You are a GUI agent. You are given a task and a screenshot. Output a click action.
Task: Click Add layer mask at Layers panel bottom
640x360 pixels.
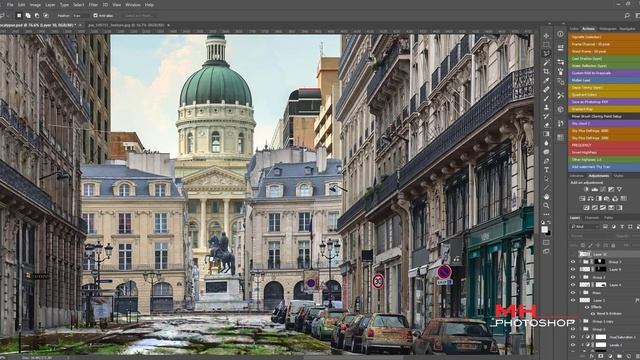click(x=601, y=356)
